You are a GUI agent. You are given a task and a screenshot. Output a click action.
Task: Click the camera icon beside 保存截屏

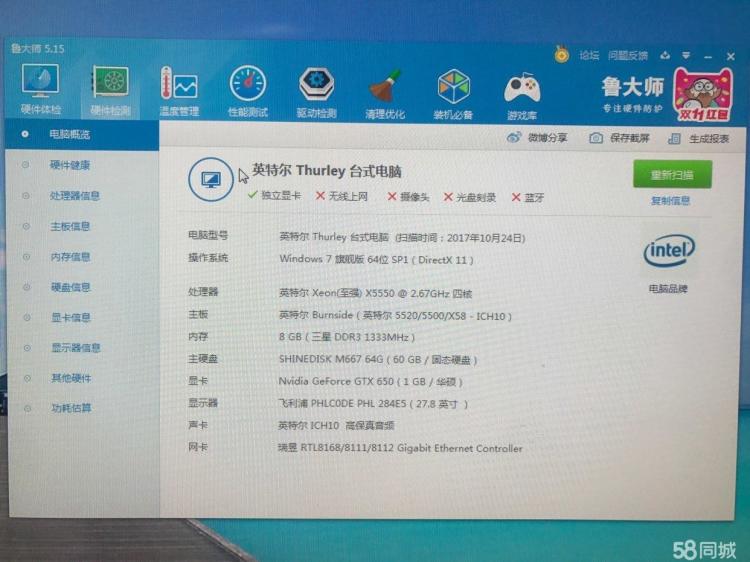pos(596,138)
